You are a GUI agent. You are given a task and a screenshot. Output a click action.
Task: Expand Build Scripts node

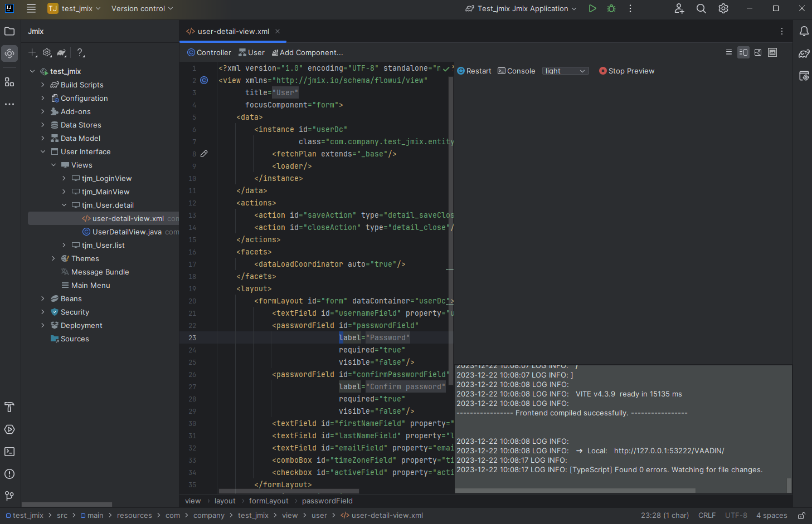coord(43,85)
